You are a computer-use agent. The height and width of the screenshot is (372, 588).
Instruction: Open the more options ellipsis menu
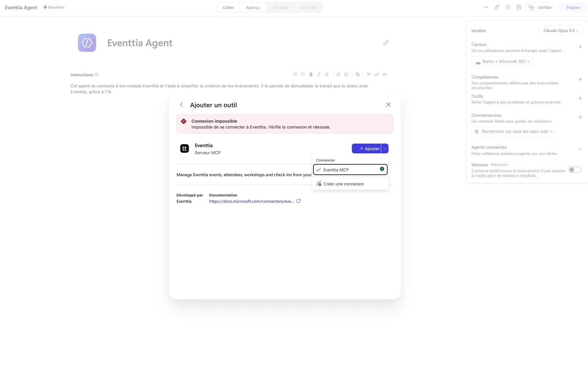(x=486, y=7)
